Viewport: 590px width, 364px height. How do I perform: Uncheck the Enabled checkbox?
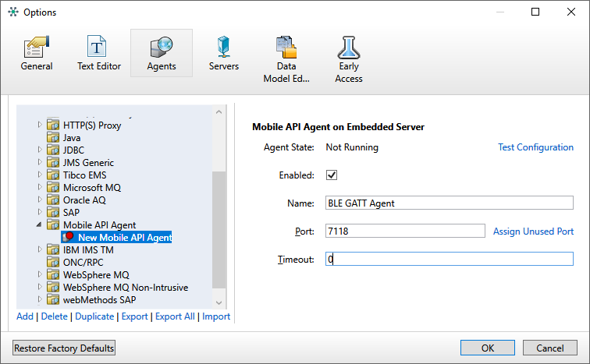pos(331,175)
